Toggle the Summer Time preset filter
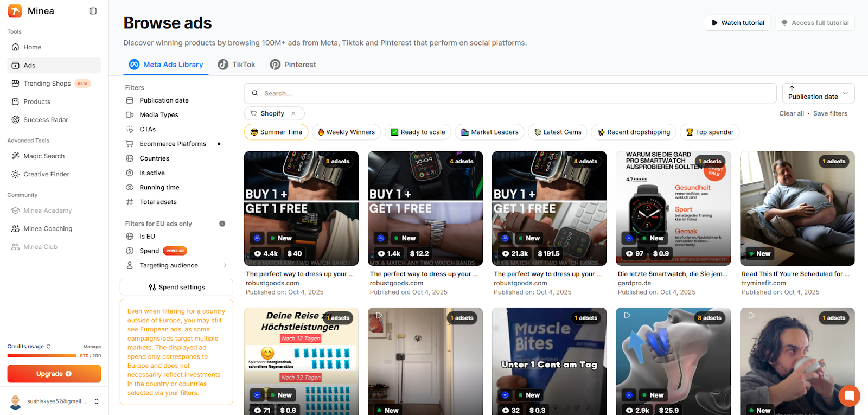The width and height of the screenshot is (868, 415). 276,132
